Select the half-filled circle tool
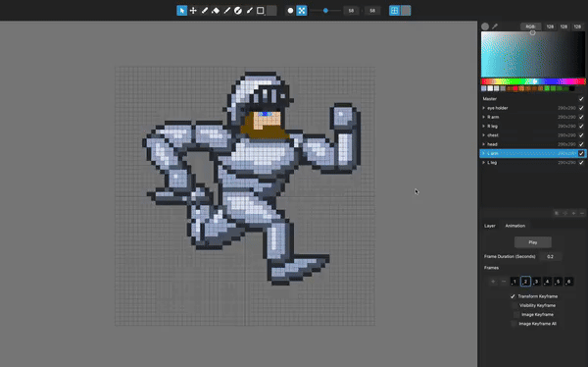The height and width of the screenshot is (367, 588). coord(238,11)
